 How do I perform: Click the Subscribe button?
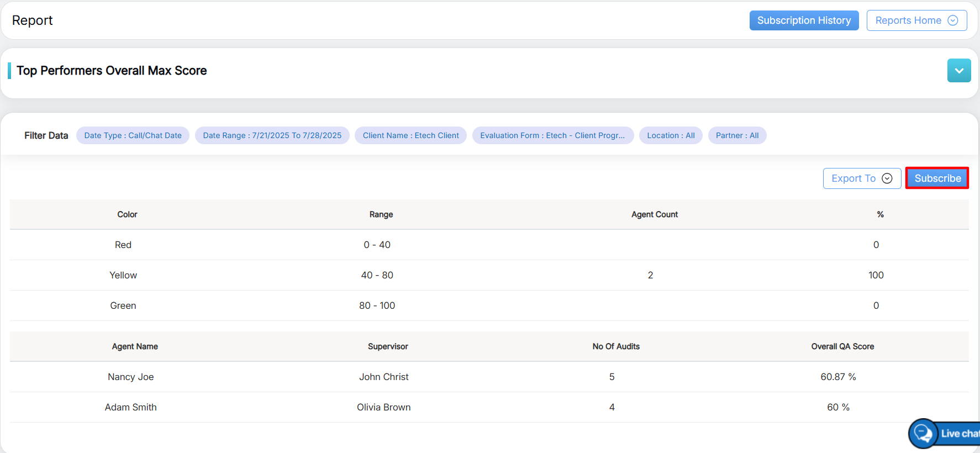[937, 178]
